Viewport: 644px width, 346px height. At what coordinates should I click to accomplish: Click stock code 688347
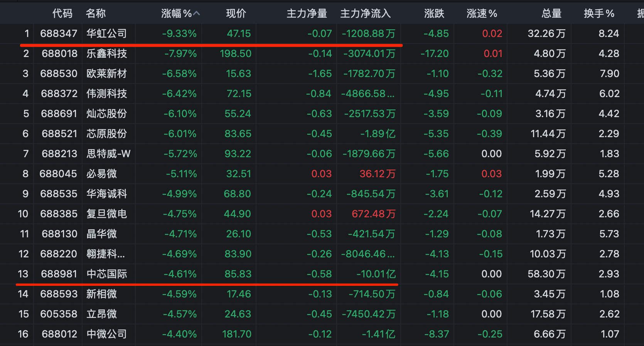(59, 34)
